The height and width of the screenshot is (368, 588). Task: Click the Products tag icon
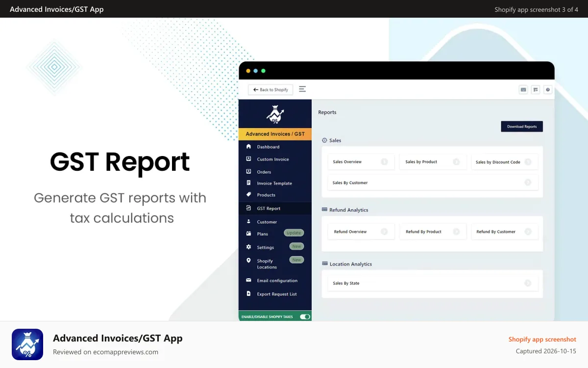(248, 195)
